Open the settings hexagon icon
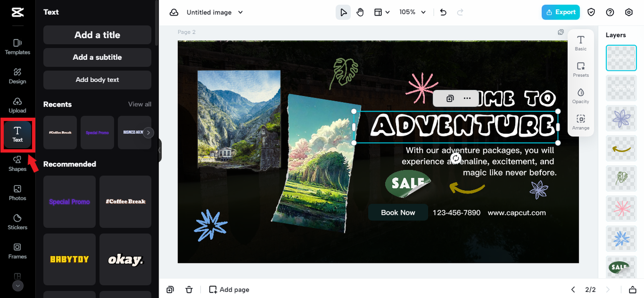Image resolution: width=644 pixels, height=298 pixels. click(629, 13)
